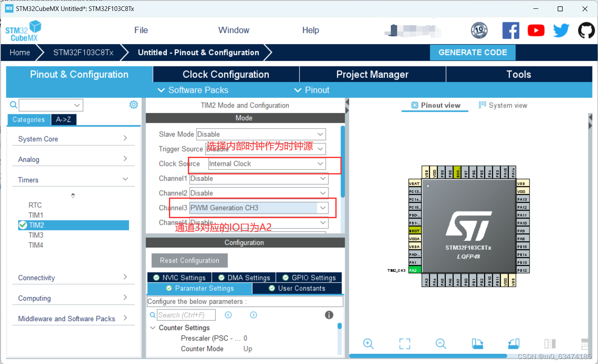Open the STM32CubeMX logo home
Image resolution: width=598 pixels, height=364 pixels.
pyautogui.click(x=24, y=31)
